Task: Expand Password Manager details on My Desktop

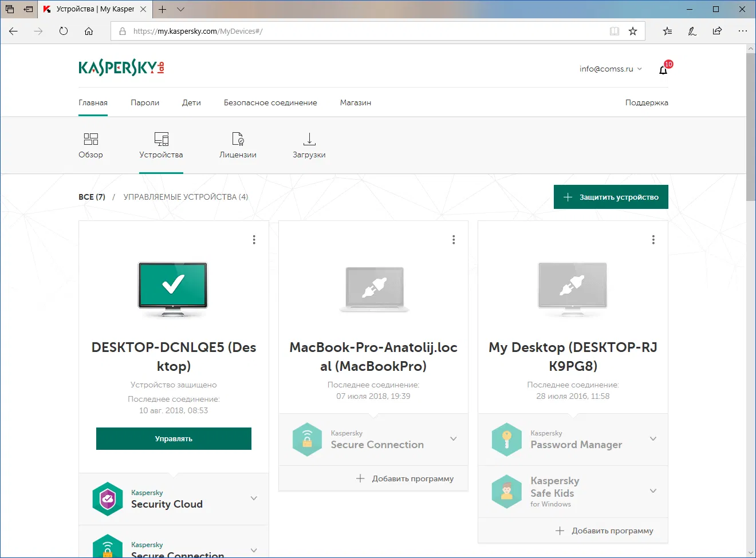Action: tap(652, 439)
